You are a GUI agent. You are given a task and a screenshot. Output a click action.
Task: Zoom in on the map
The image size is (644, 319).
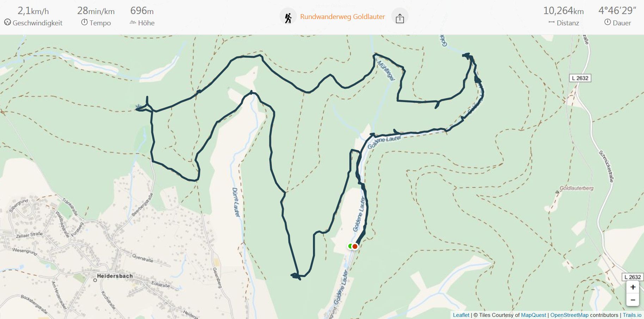click(x=633, y=287)
